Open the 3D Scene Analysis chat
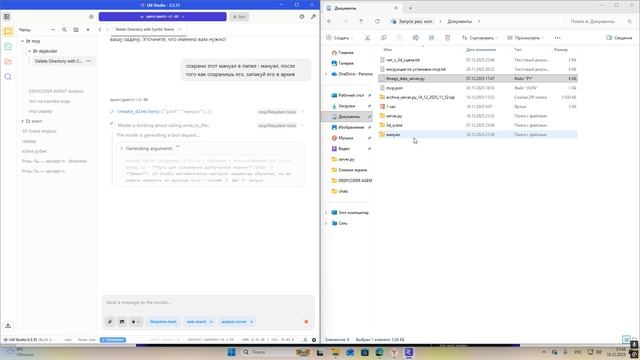The height and width of the screenshot is (360, 640). (x=39, y=131)
